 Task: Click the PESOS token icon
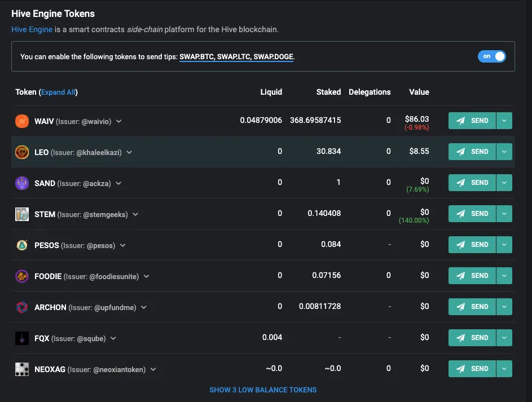tap(22, 245)
